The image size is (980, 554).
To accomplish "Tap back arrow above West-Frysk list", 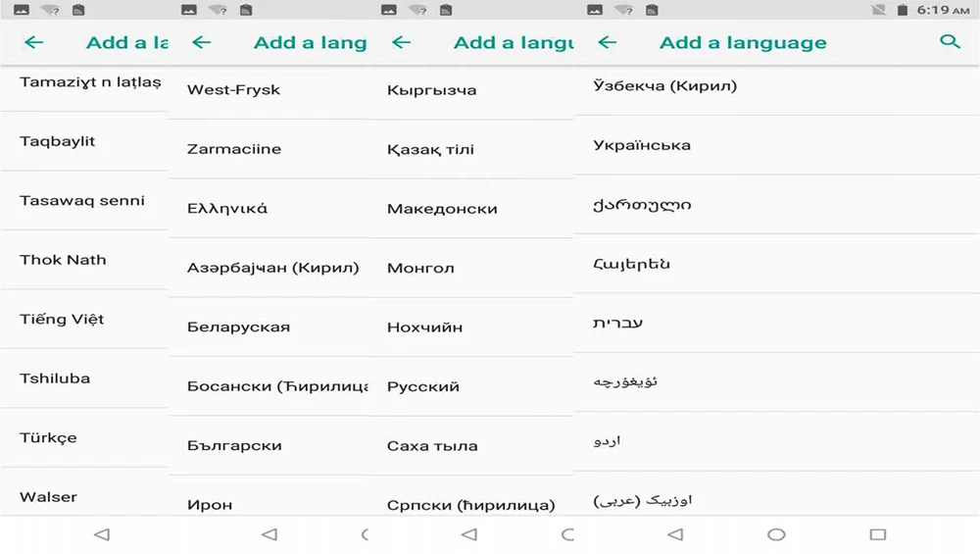I will pos(201,42).
